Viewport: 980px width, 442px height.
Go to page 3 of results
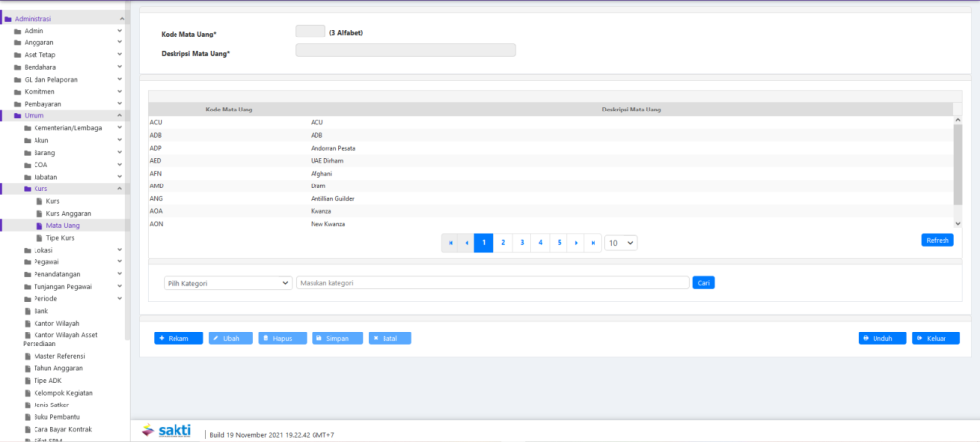tap(521, 242)
